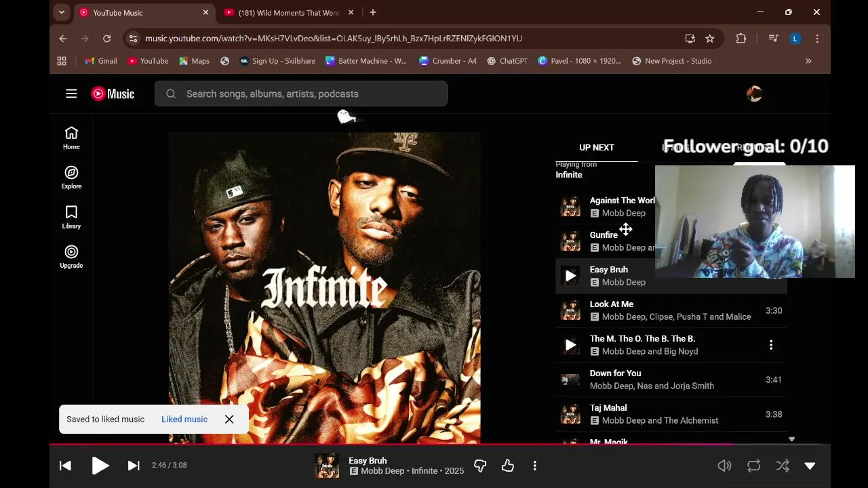The height and width of the screenshot is (488, 868).
Task: Open the Gmail bookmark
Action: click(x=101, y=61)
